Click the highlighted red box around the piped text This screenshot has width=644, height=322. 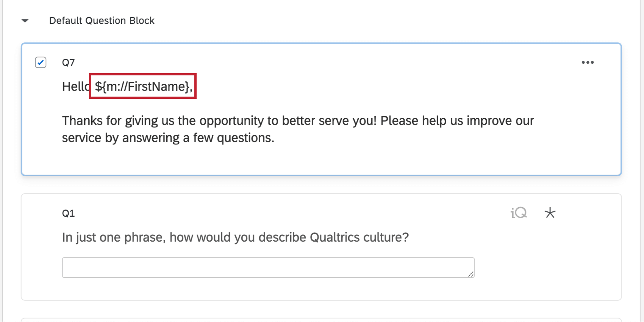142,86
